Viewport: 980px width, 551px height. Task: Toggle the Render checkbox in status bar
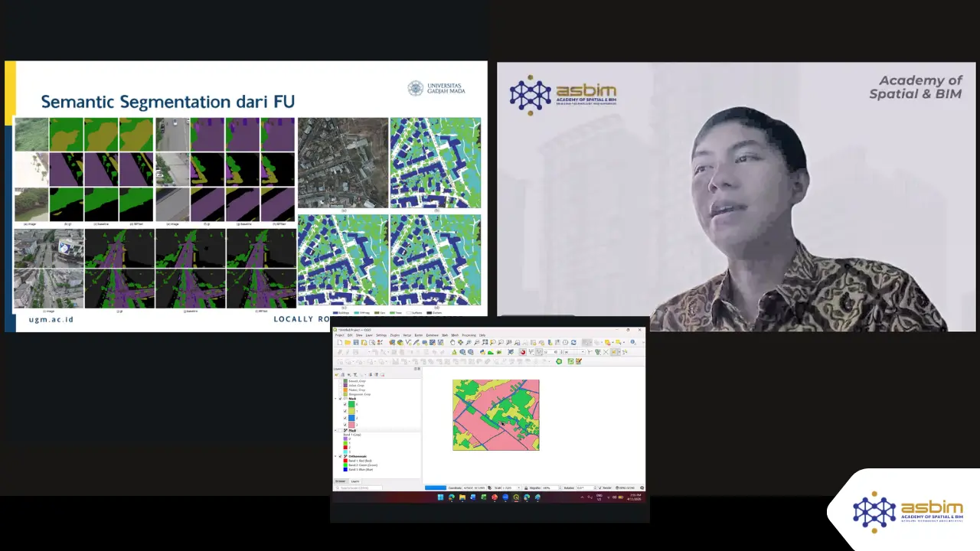pyautogui.click(x=601, y=487)
